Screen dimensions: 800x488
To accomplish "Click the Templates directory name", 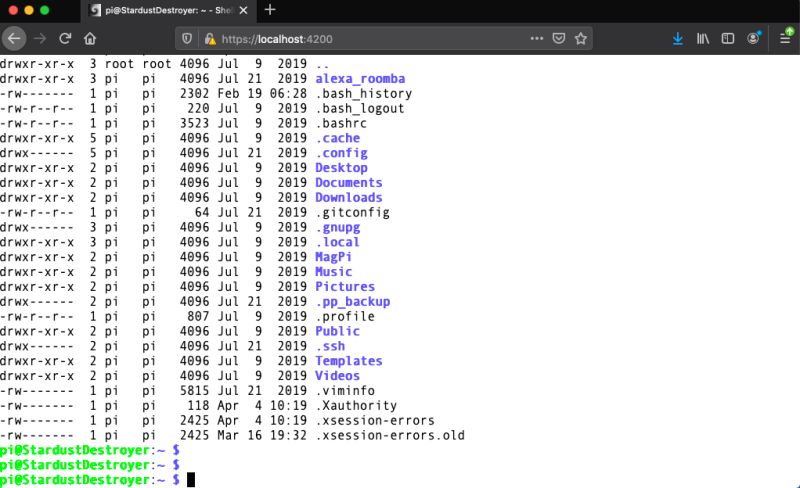I will tap(348, 360).
